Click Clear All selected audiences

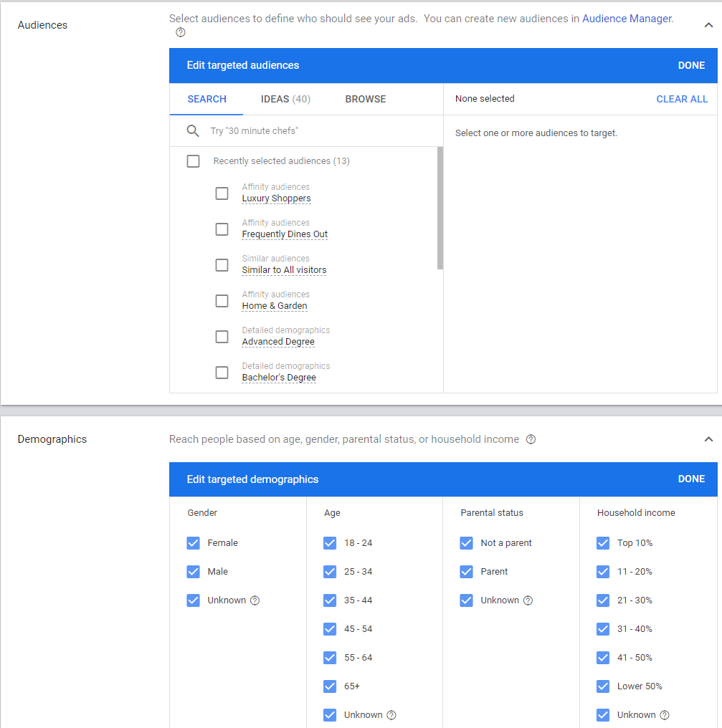682,99
